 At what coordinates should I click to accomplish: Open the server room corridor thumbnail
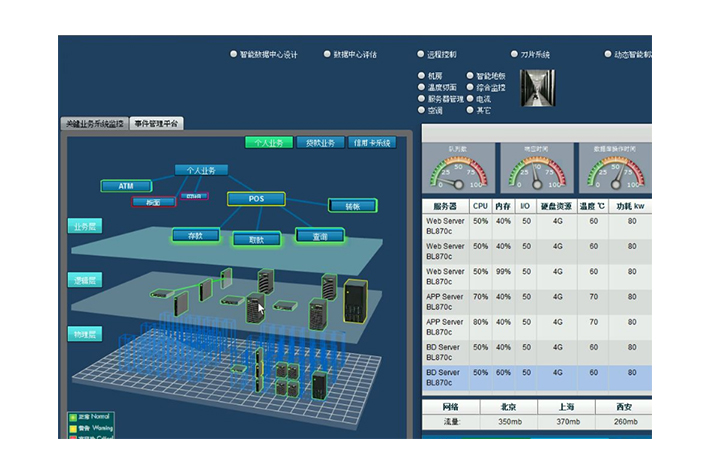click(537, 88)
